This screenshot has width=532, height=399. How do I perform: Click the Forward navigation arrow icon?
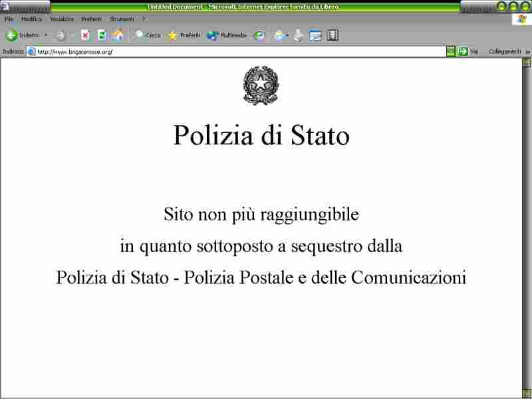60,35
